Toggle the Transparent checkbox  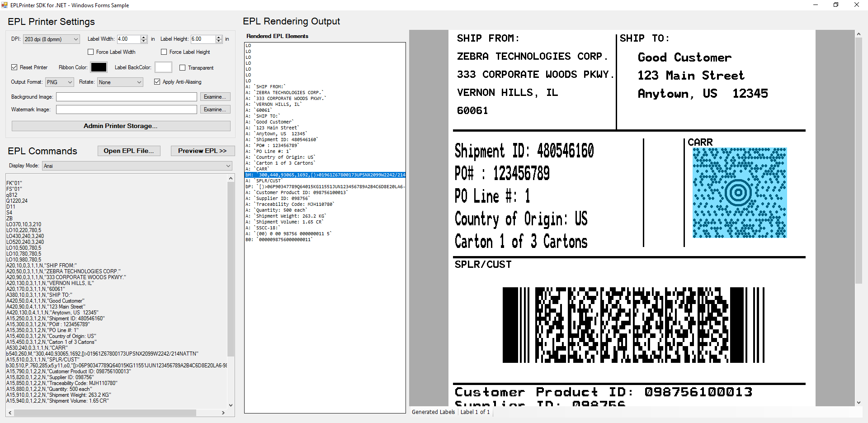pos(183,68)
